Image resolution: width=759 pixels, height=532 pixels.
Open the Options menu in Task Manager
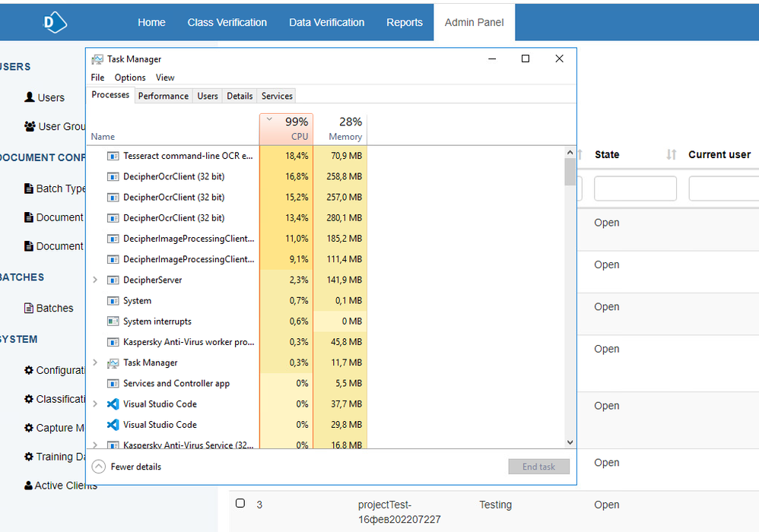tap(130, 78)
